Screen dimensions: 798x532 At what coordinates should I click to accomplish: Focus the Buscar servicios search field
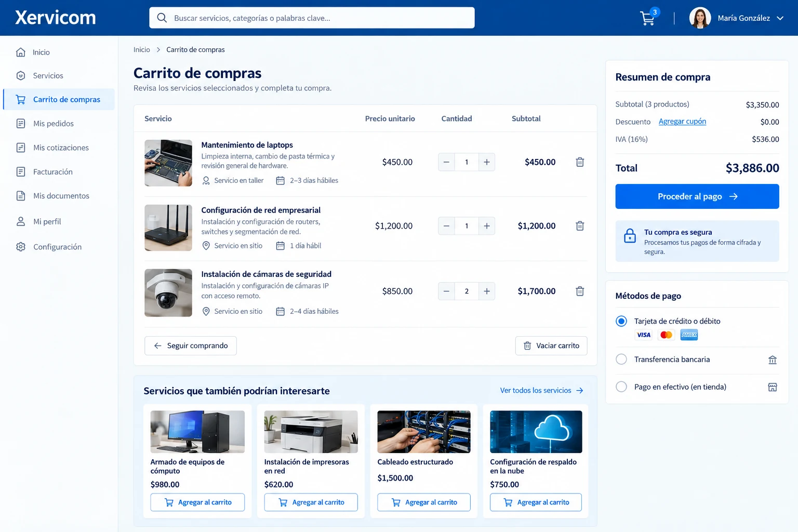312,18
